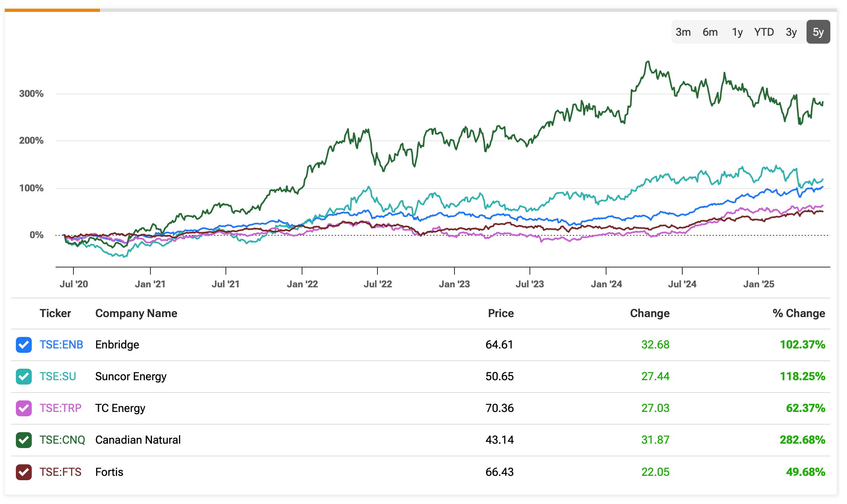Image resolution: width=847 pixels, height=504 pixels.
Task: Click TC Energy price 70.36
Action: pyautogui.click(x=499, y=408)
